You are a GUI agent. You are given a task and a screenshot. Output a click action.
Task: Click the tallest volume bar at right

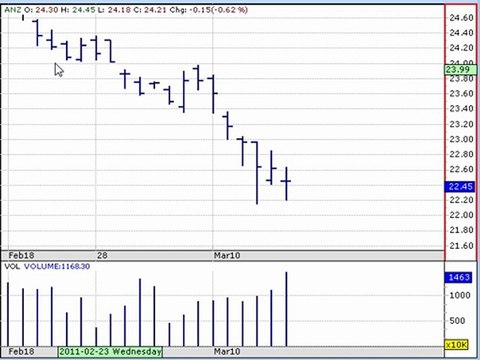pos(286,309)
